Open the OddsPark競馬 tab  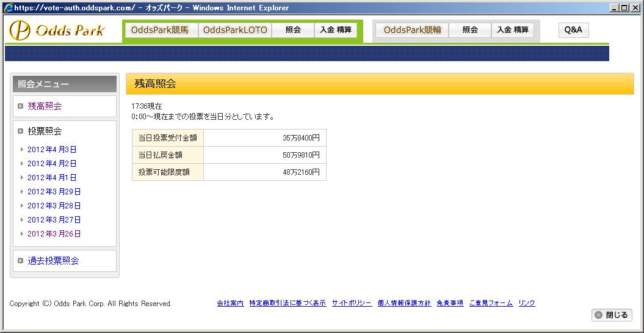161,30
